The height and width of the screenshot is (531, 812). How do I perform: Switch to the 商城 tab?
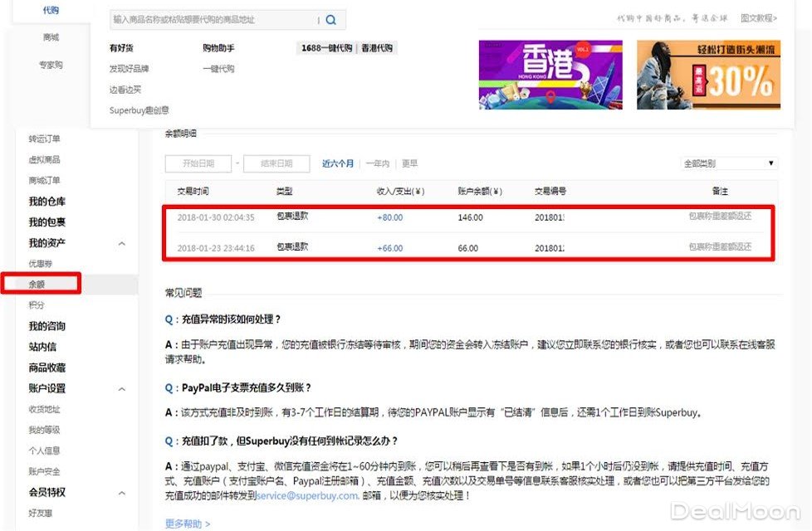[51, 37]
